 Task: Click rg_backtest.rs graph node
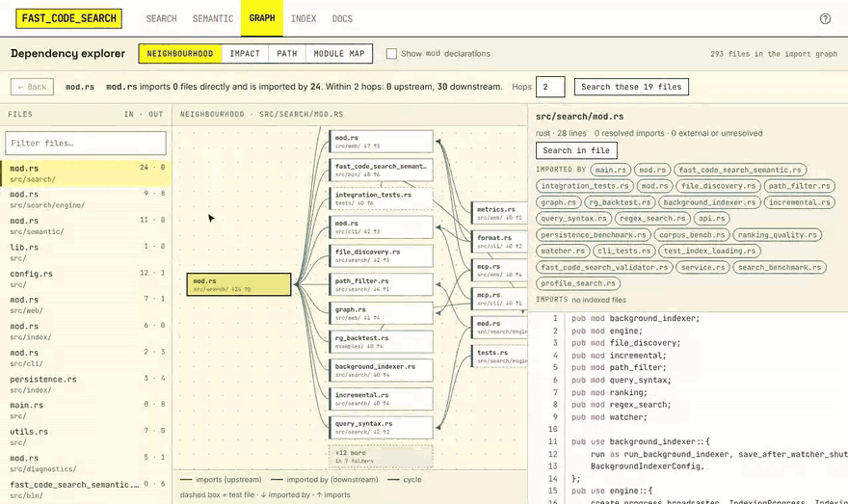tap(381, 342)
